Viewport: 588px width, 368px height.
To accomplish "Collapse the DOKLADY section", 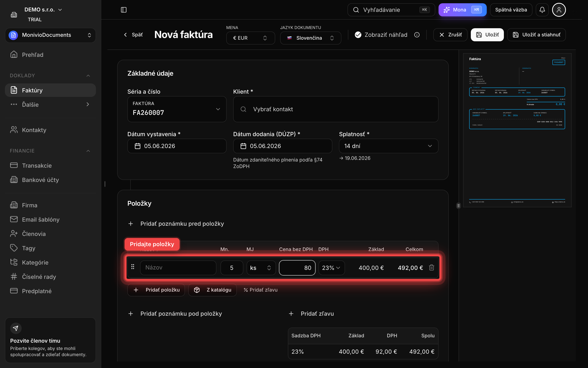I will 50,76.
